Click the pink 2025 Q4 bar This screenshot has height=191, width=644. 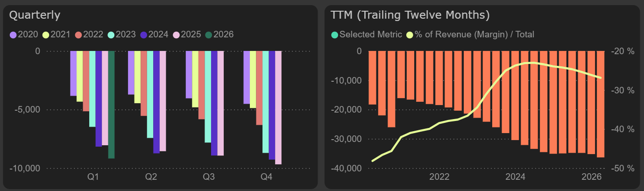[x=278, y=107]
